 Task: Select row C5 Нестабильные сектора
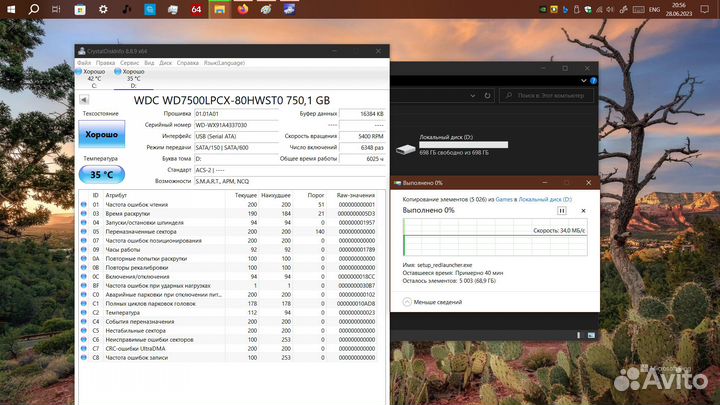[x=228, y=330]
